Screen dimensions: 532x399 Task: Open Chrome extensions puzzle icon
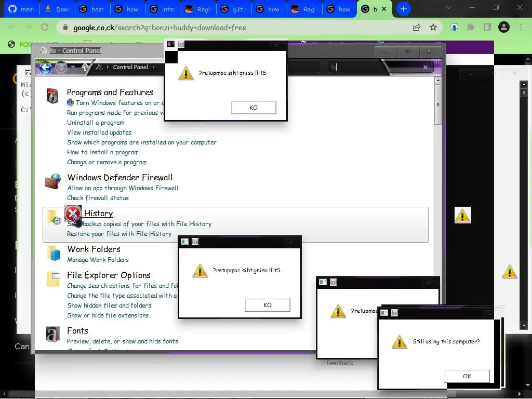point(471,27)
